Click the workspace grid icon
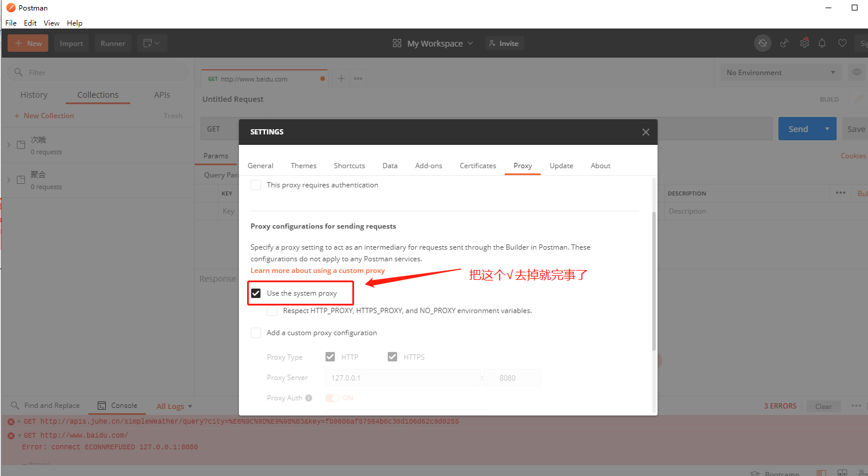Viewport: 868px width, 476px height. (x=397, y=43)
